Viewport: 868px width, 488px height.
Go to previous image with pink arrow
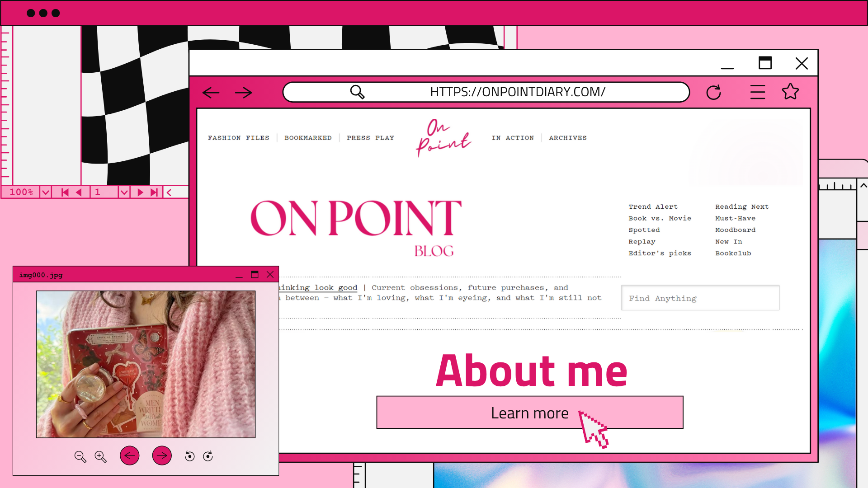point(130,455)
